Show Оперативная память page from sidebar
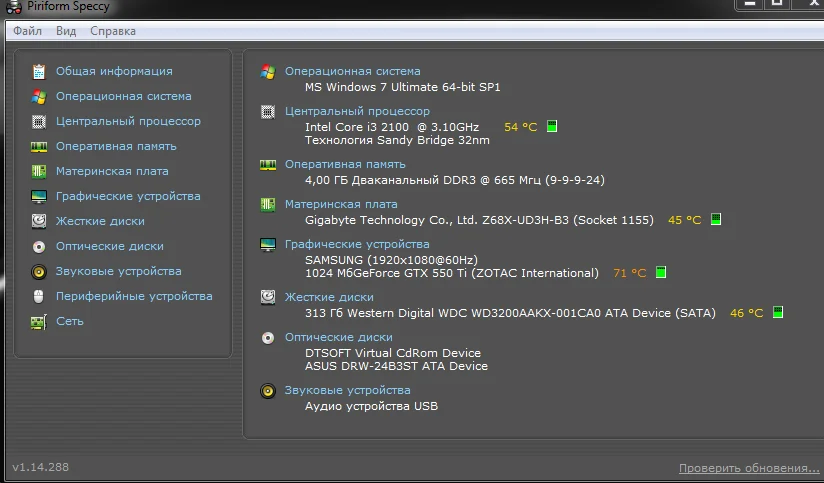824x483 pixels. (116, 147)
